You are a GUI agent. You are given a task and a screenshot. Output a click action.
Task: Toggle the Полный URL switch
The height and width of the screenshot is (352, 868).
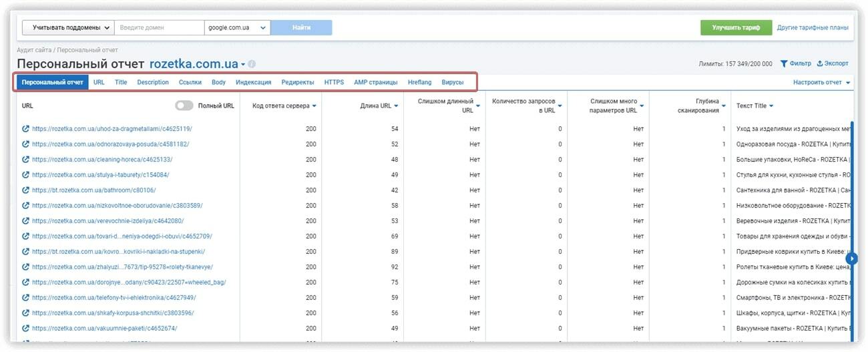point(184,106)
